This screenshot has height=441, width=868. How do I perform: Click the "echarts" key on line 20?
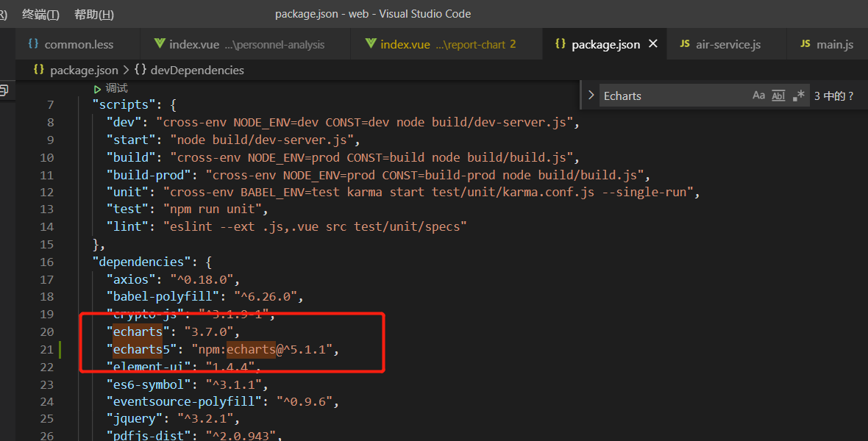(138, 332)
